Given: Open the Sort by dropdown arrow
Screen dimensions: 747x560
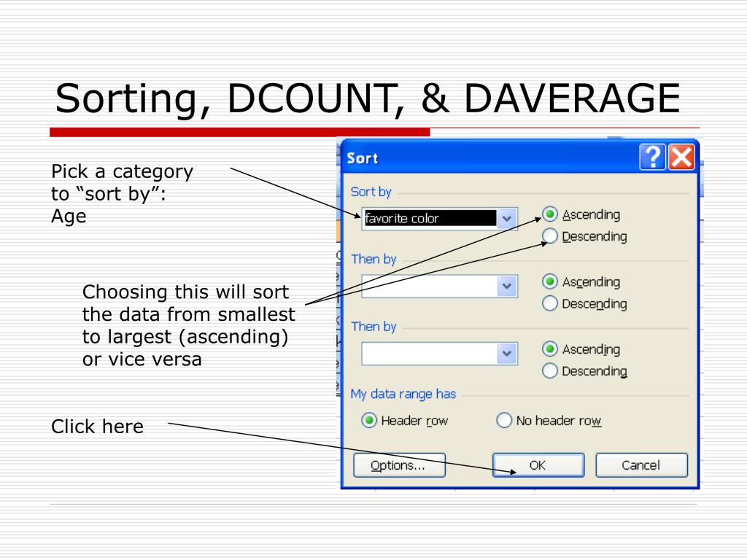Looking at the screenshot, I should pos(507,219).
